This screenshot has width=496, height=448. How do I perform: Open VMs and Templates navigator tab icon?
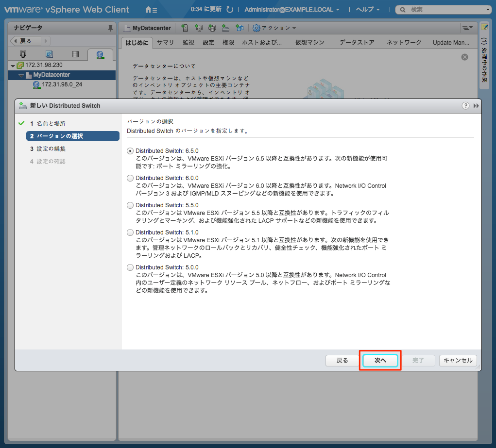50,54
